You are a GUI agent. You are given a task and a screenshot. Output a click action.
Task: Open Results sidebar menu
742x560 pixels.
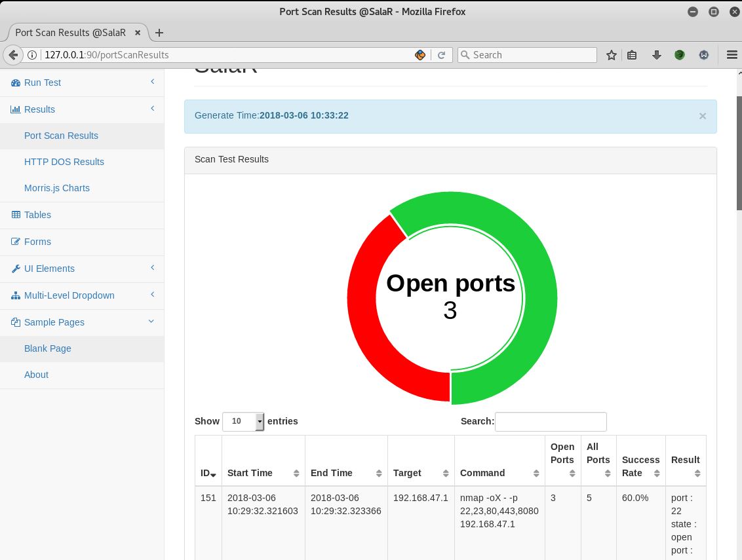click(x=83, y=110)
